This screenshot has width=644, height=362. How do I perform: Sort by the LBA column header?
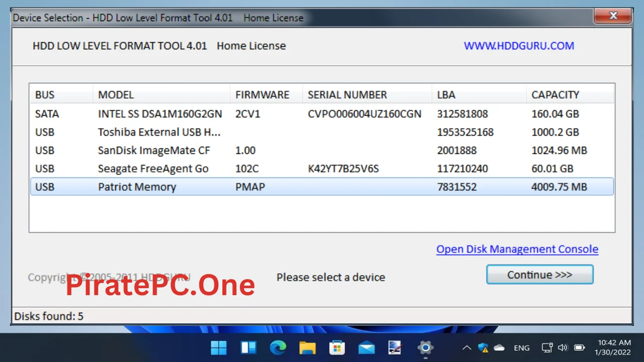pos(478,95)
